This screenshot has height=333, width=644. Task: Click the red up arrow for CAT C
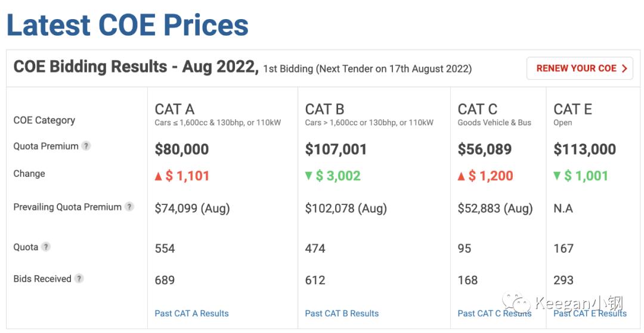point(462,176)
